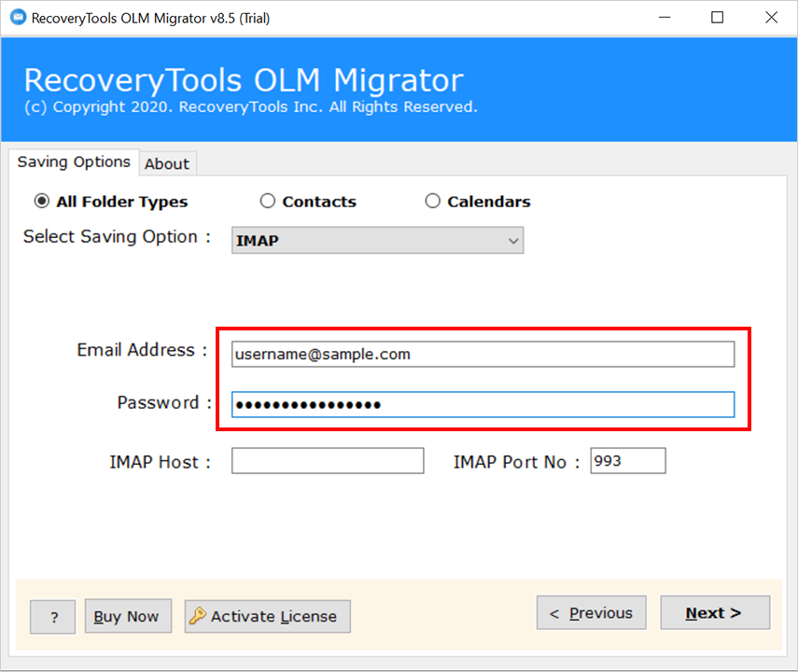Click the IMAP Port No field

(x=627, y=461)
